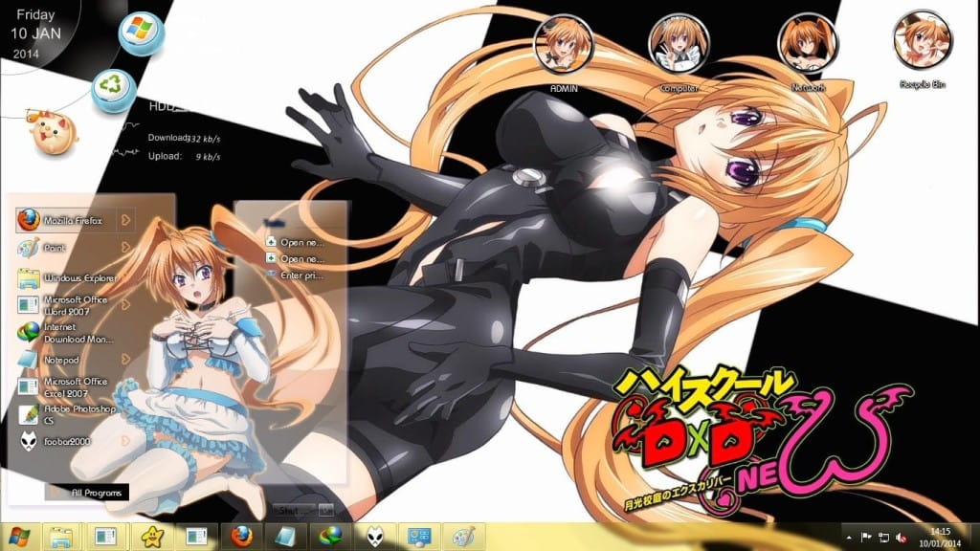The image size is (980, 551).
Task: Open Notepad icon on the taskbar
Action: [285, 537]
